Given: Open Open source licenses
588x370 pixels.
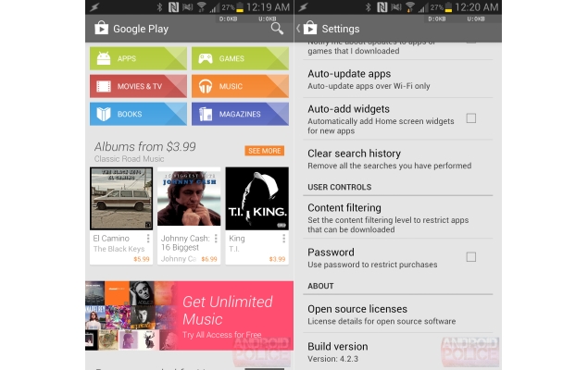Looking at the screenshot, I should point(398,314).
